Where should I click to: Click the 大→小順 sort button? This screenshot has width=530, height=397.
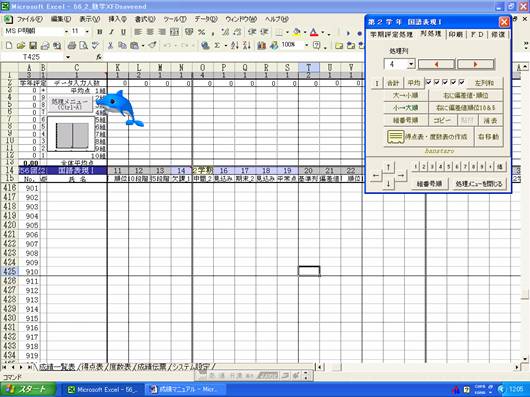[x=406, y=96]
